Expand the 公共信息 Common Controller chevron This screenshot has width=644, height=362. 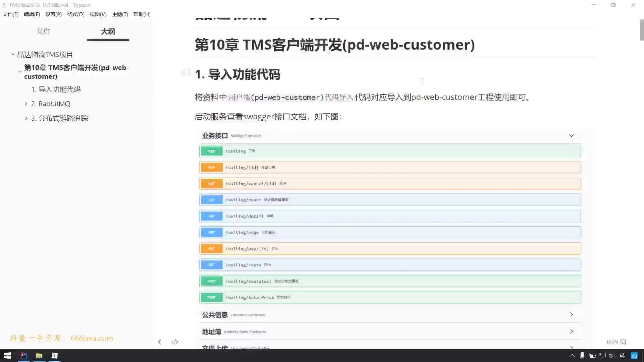pyautogui.click(x=571, y=314)
